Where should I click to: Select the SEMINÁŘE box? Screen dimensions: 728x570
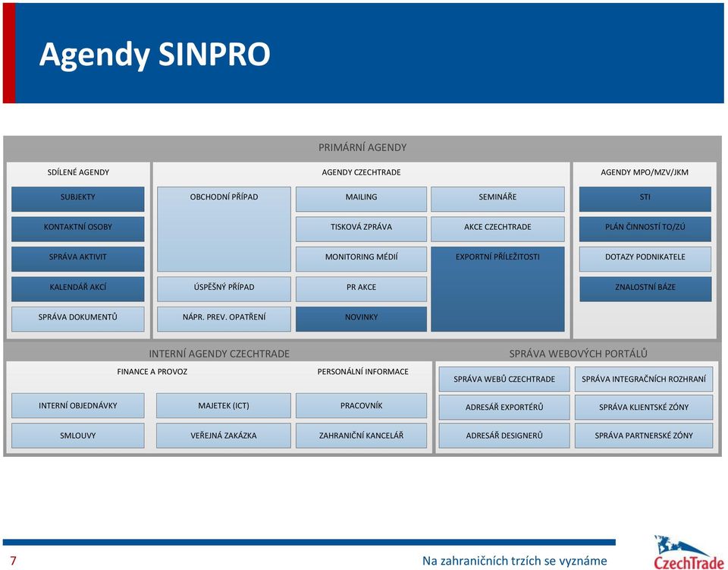click(x=497, y=199)
